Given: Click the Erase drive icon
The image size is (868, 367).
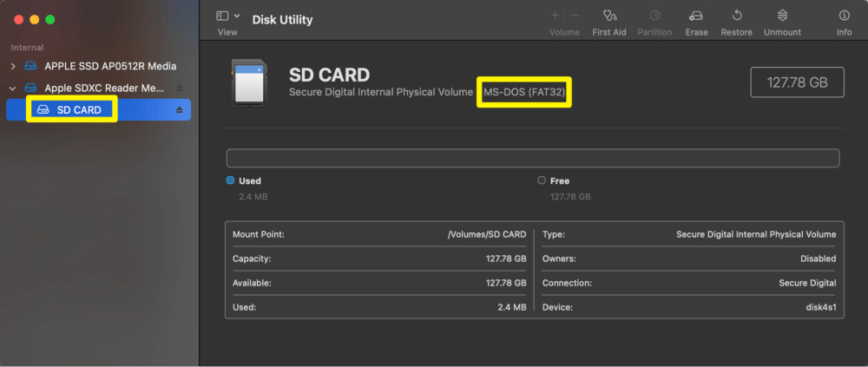Looking at the screenshot, I should (x=696, y=16).
